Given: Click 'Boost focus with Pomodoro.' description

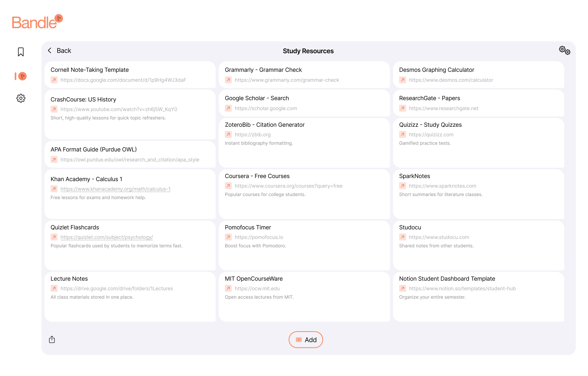Looking at the screenshot, I should [255, 246].
